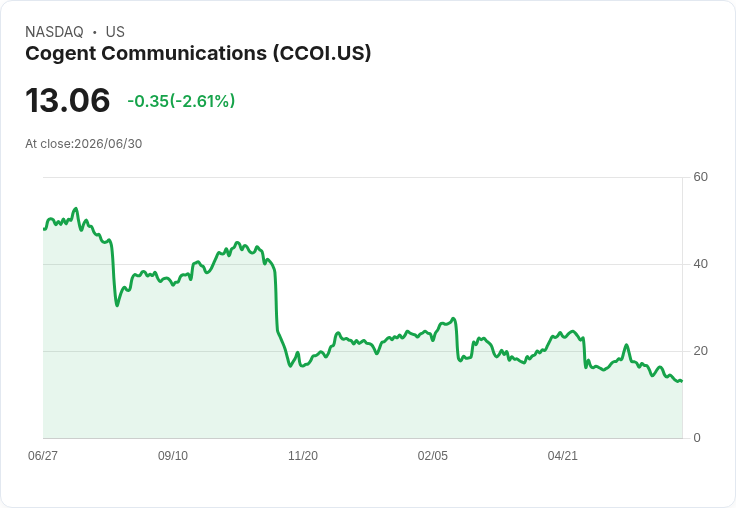Click the 13.06 current price

[x=68, y=100]
